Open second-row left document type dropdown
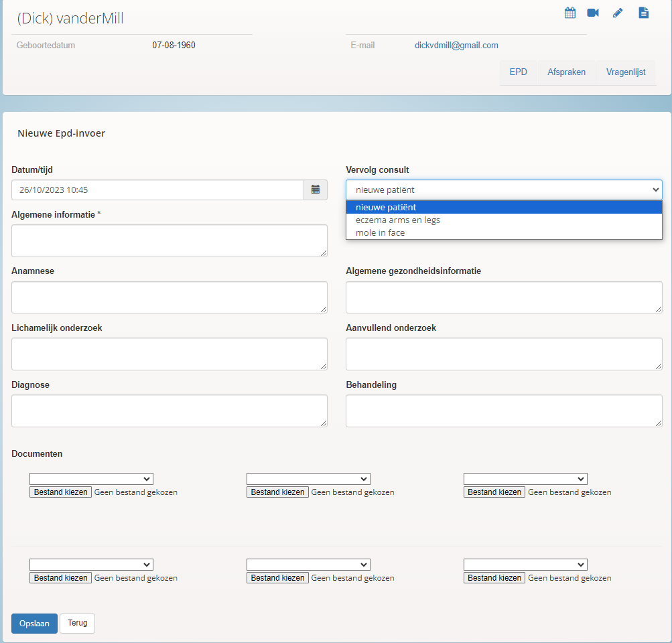 click(91, 565)
